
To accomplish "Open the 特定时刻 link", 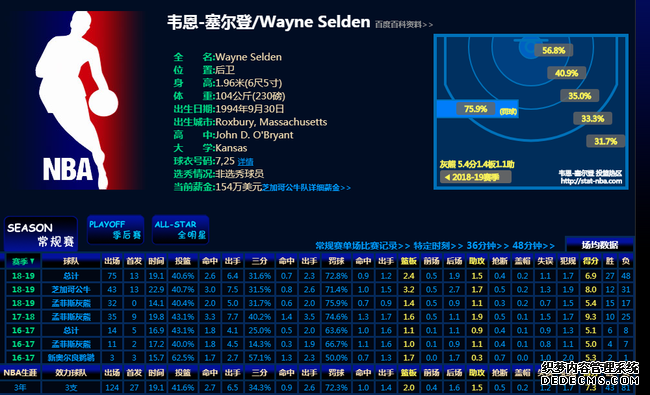I will coord(438,245).
